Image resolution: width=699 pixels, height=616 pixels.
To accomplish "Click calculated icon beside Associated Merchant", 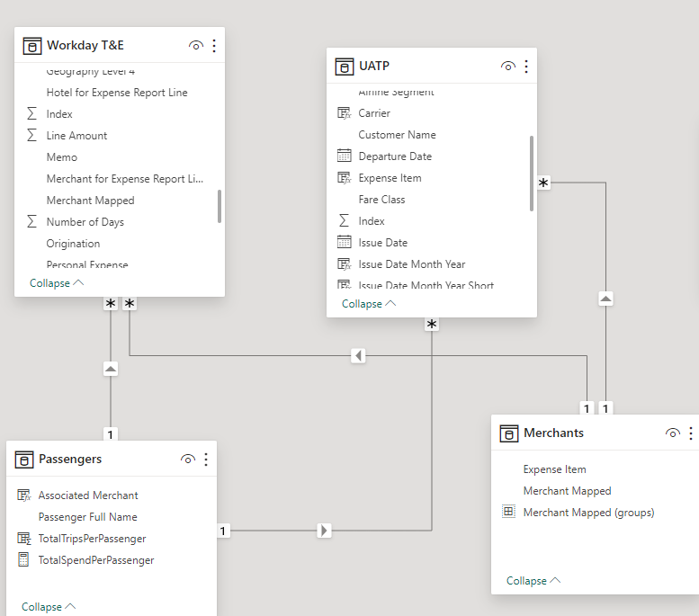I will pyautogui.click(x=24, y=495).
